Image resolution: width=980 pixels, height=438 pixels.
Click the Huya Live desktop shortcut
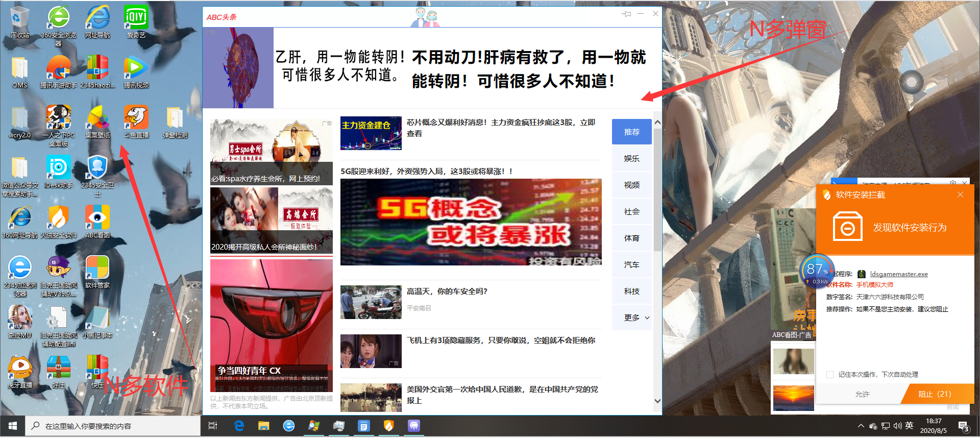click(20, 368)
